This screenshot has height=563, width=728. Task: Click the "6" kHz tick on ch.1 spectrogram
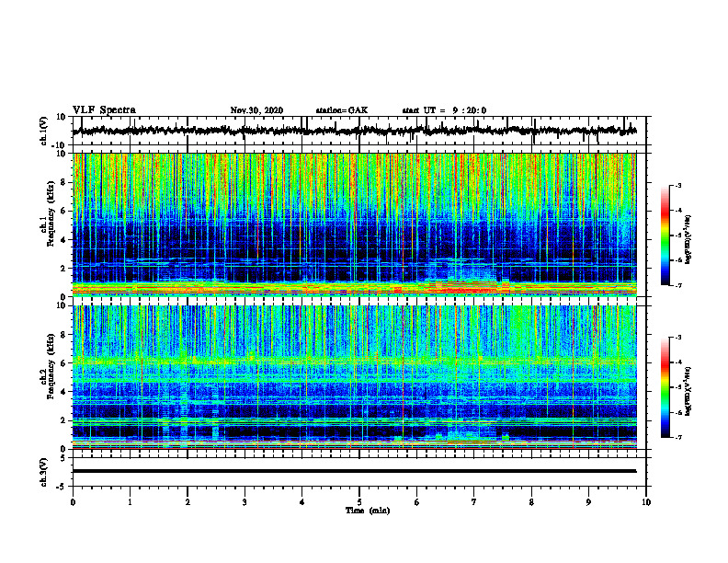(x=63, y=212)
